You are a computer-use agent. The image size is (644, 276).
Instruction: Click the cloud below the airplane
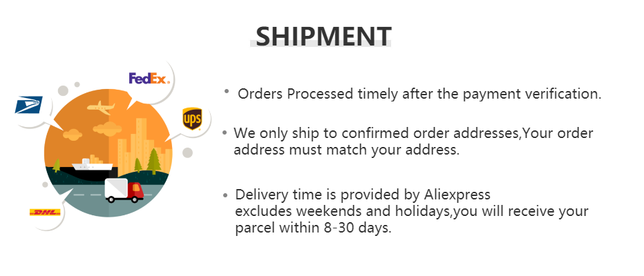pyautogui.click(x=106, y=128)
